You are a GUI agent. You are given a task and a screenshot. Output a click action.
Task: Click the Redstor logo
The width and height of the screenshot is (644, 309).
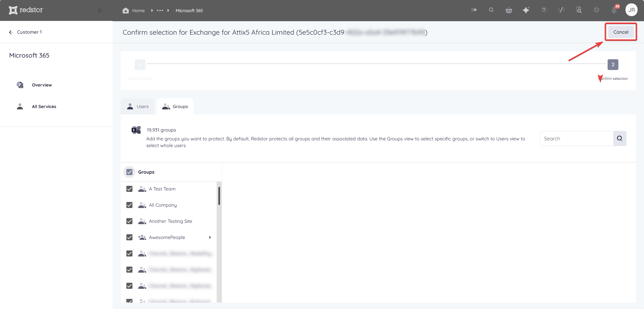click(x=26, y=10)
